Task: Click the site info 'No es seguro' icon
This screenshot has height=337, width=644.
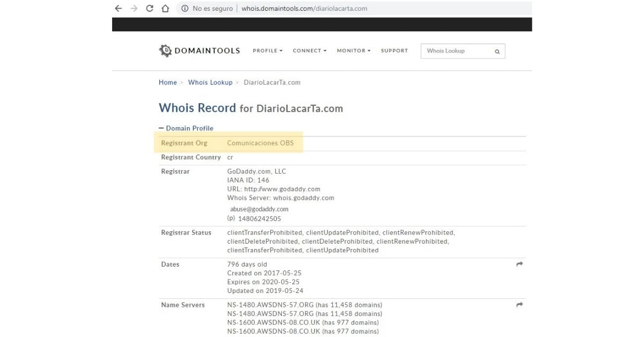Action: pyautogui.click(x=185, y=9)
